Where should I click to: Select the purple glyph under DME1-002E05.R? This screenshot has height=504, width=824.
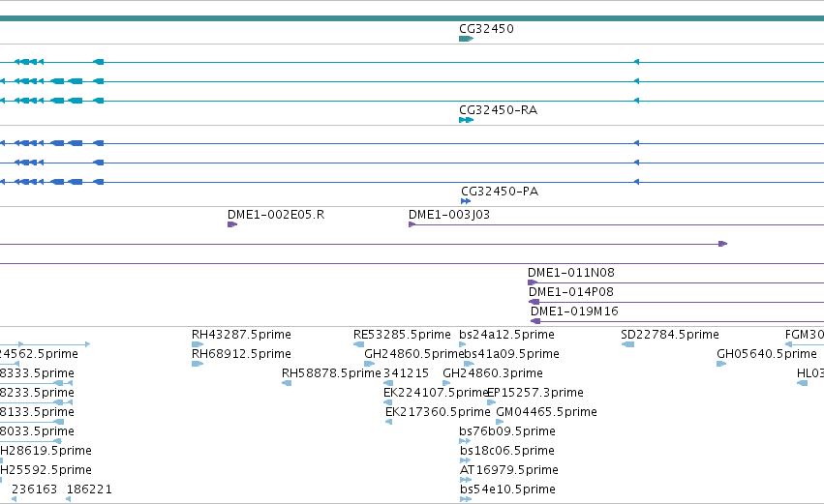click(232, 224)
